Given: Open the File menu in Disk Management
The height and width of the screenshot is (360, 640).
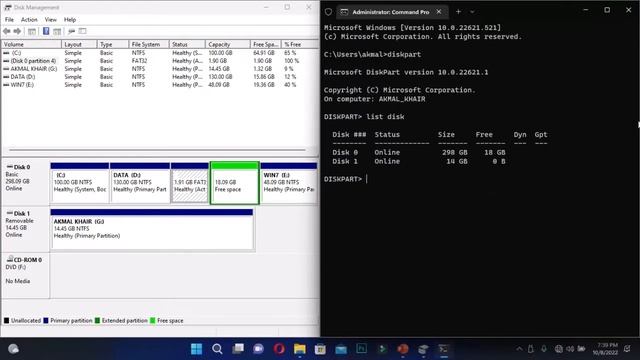Looking at the screenshot, I should pyautogui.click(x=9, y=20).
